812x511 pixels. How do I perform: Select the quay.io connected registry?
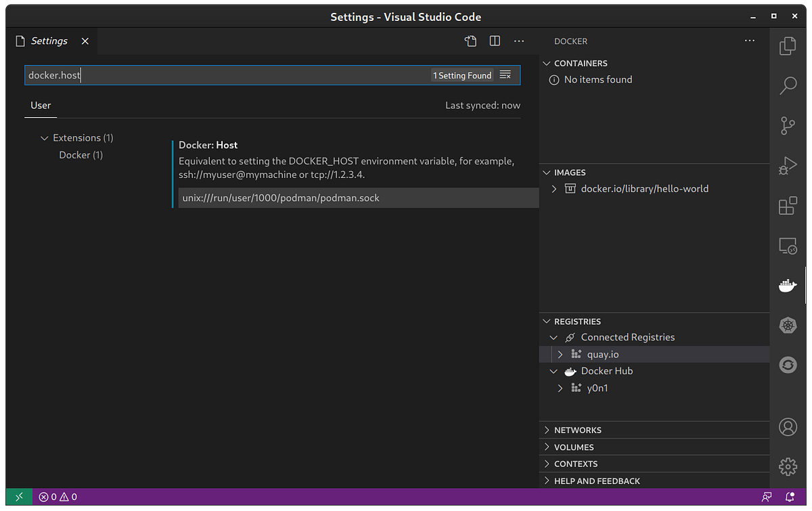pyautogui.click(x=602, y=353)
